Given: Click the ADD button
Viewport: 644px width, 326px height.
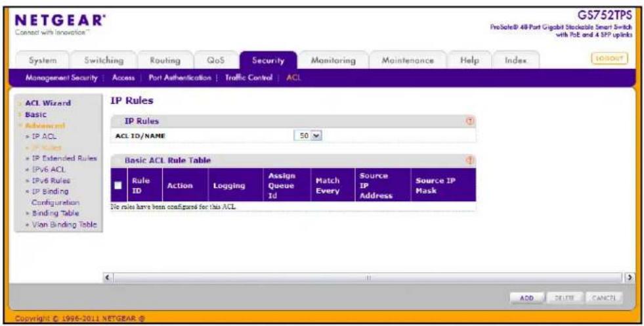Looking at the screenshot, I should 526,298.
